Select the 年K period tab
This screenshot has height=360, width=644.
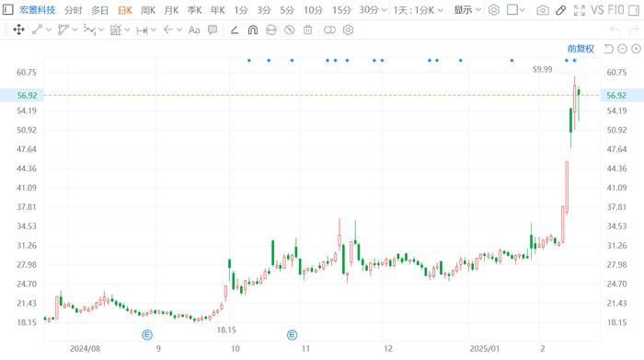tap(218, 10)
